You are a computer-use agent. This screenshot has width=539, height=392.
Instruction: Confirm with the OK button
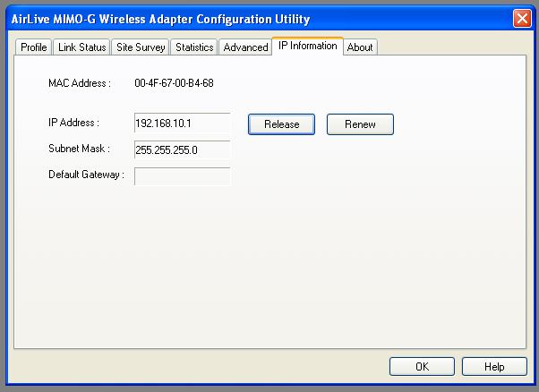pos(422,367)
